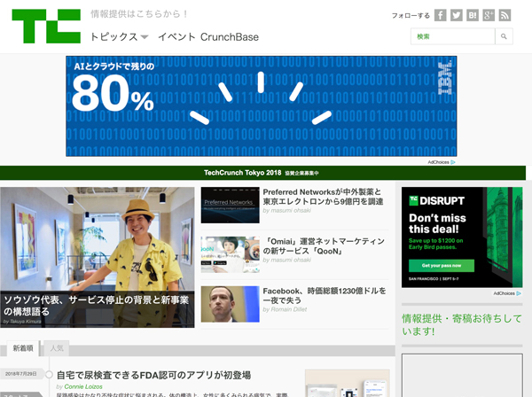Open the Preferred Networks article headline
Screen dimensions: 532x397
[x=323, y=197]
